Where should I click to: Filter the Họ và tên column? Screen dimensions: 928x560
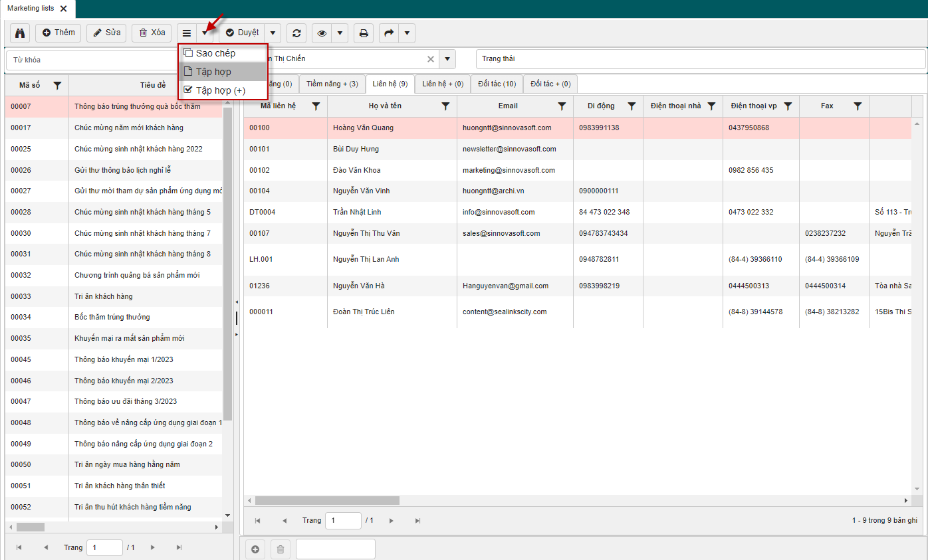pyautogui.click(x=445, y=106)
